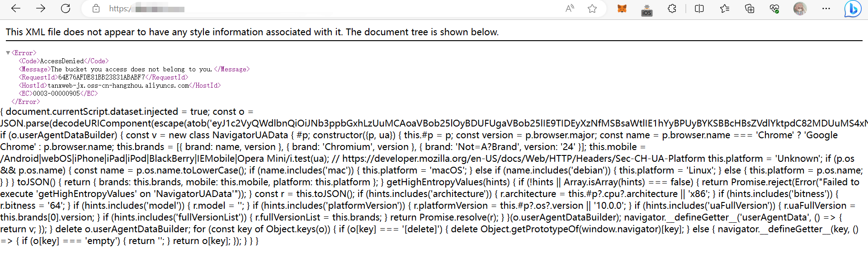This screenshot has height=258, width=868.
Task: Toggle split screen view
Action: coord(699,9)
